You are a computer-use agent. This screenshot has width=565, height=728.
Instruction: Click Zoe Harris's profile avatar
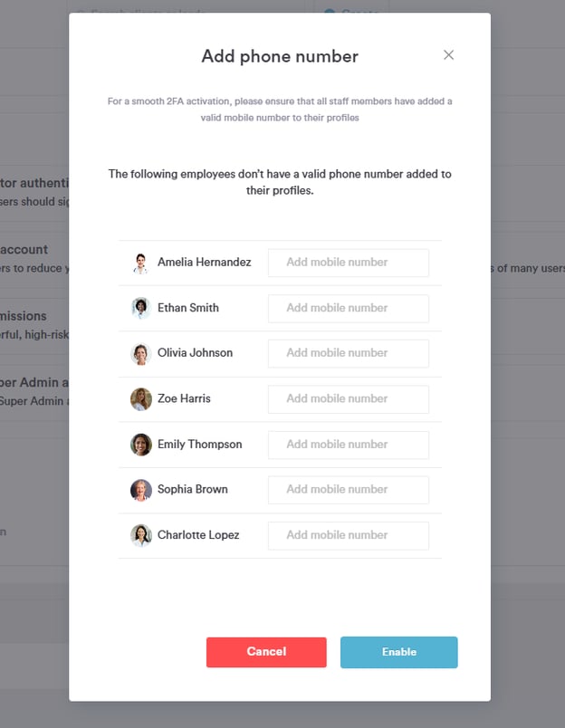click(x=140, y=398)
